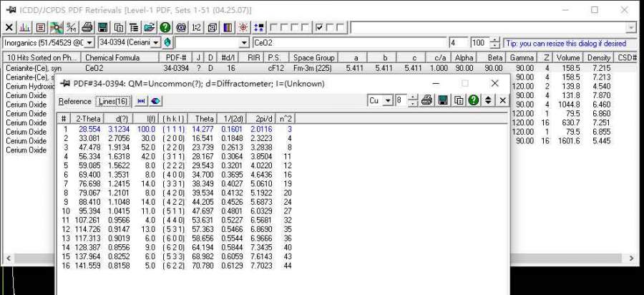Viewport: 644px width, 295px height.
Task: Tick the last checkbox in the toolbar row
Action: 341,28
